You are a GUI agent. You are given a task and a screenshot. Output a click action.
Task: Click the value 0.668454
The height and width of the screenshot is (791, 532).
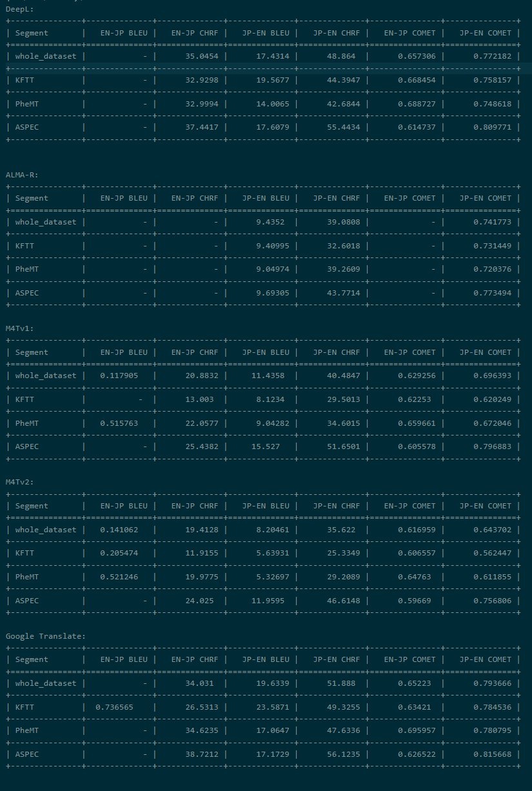tap(417, 80)
